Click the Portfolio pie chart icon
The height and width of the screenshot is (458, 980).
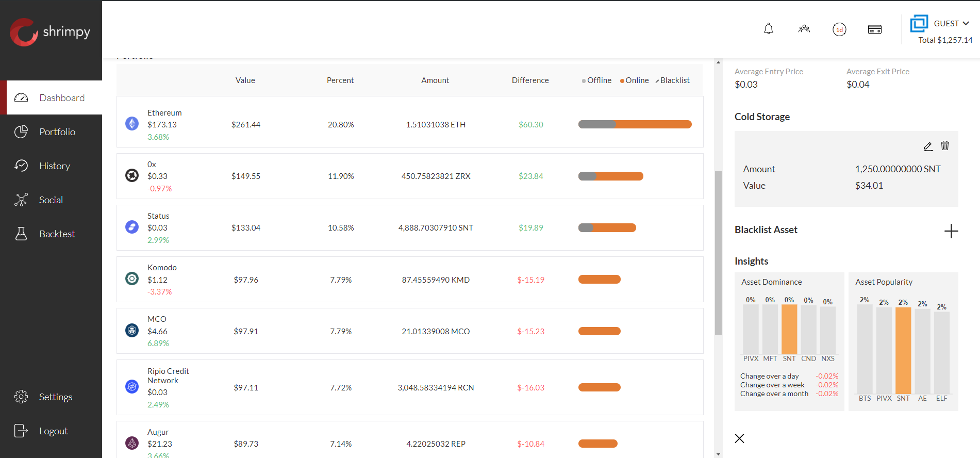(x=21, y=132)
